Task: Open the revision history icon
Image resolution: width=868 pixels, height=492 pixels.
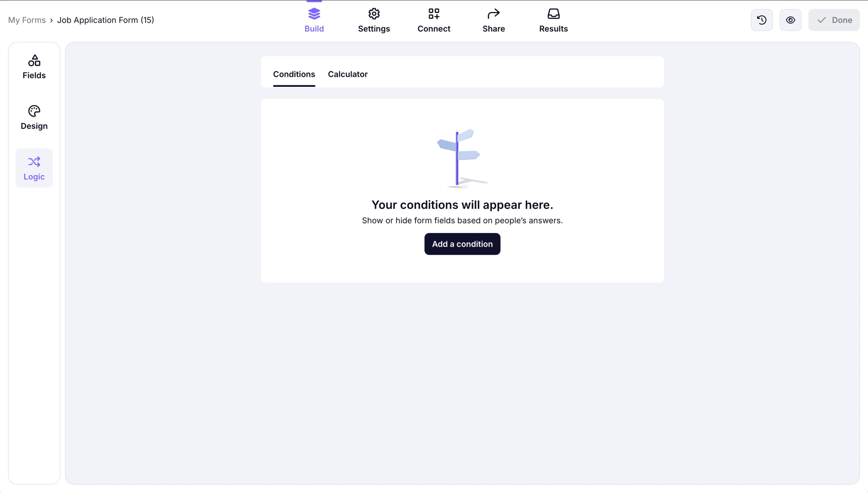Action: (762, 20)
